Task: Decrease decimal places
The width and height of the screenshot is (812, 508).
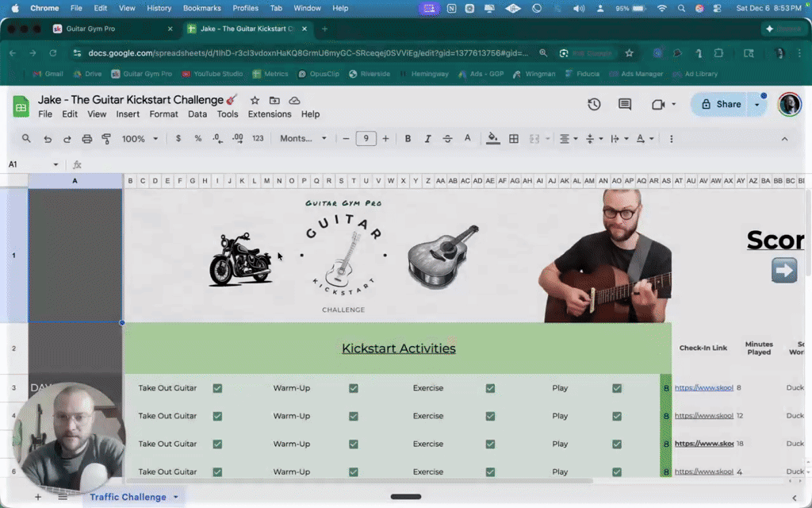Action: (217, 138)
